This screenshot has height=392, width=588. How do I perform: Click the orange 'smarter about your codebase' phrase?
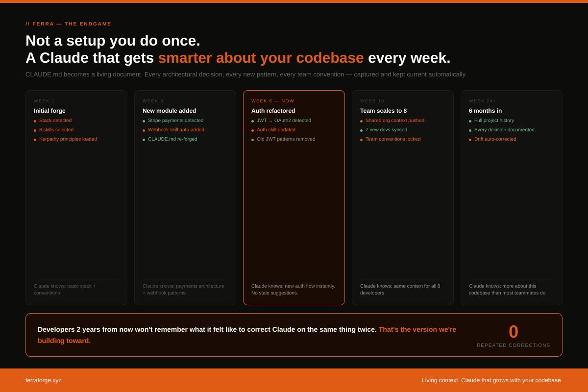click(x=261, y=58)
